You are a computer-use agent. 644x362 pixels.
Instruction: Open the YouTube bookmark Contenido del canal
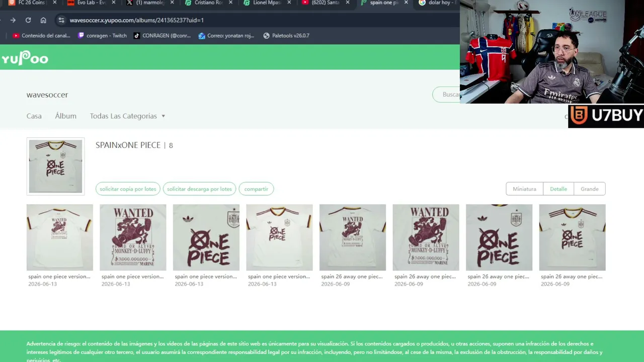(42, 36)
